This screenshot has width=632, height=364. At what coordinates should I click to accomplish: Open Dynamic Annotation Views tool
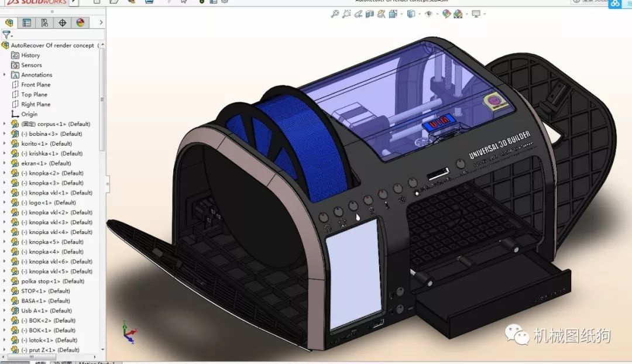[382, 14]
